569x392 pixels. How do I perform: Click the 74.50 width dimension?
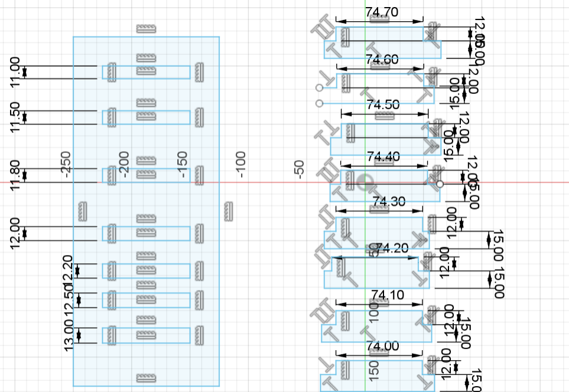point(383,104)
